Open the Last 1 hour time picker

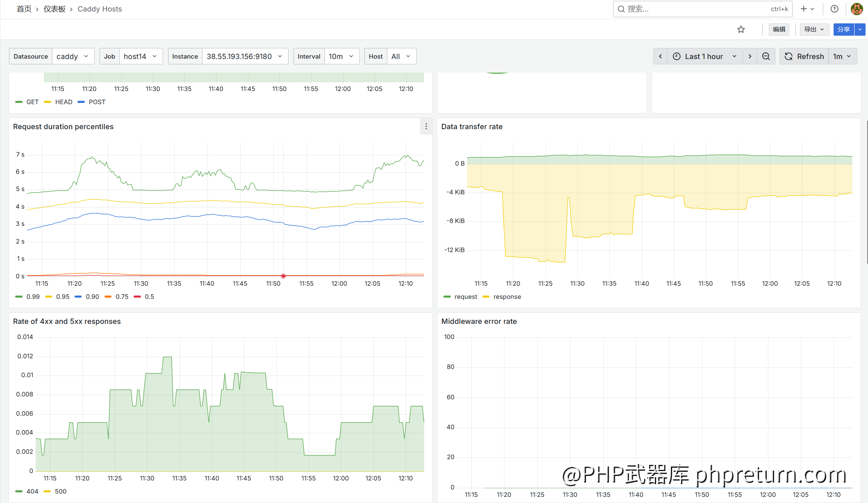point(704,56)
